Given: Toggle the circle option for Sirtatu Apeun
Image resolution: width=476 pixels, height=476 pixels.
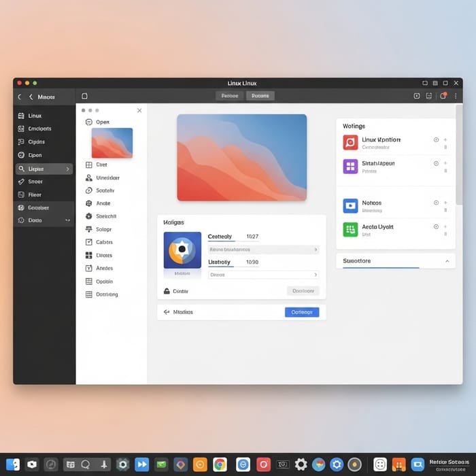Looking at the screenshot, I should [x=436, y=163].
